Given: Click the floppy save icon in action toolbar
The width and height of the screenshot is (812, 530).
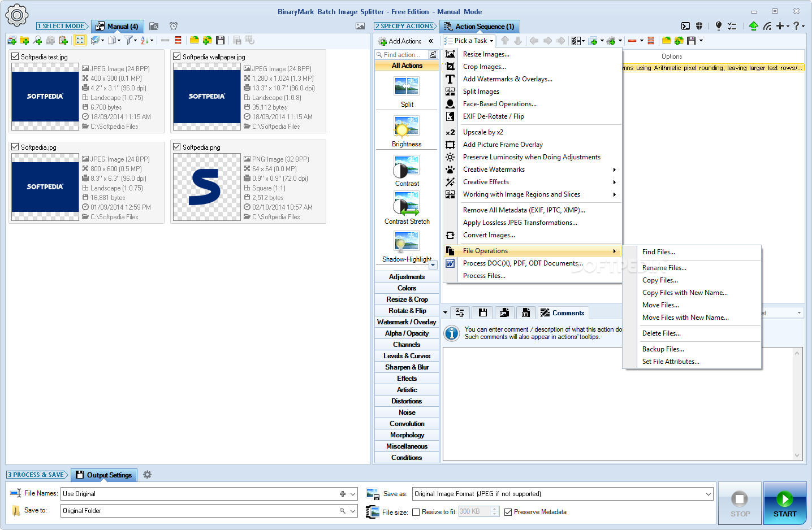Looking at the screenshot, I should click(691, 41).
